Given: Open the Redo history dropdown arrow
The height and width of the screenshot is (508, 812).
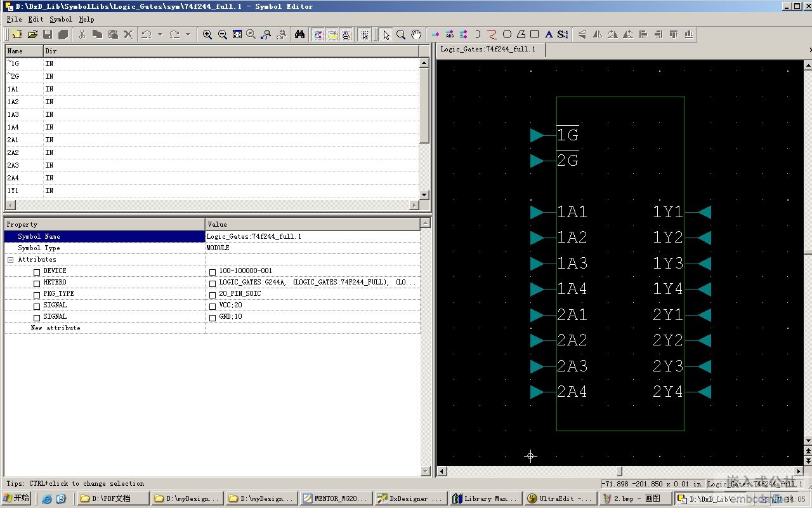Looking at the screenshot, I should [188, 34].
